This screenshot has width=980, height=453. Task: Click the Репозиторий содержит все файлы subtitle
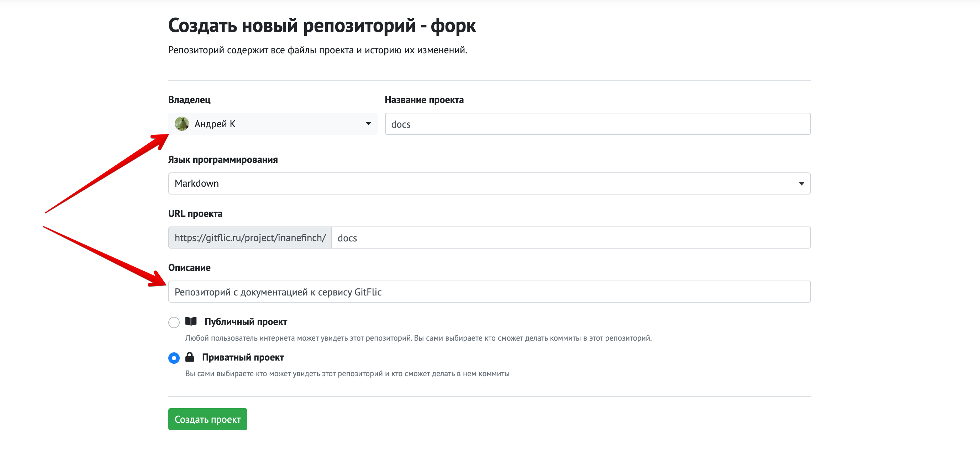tap(318, 50)
